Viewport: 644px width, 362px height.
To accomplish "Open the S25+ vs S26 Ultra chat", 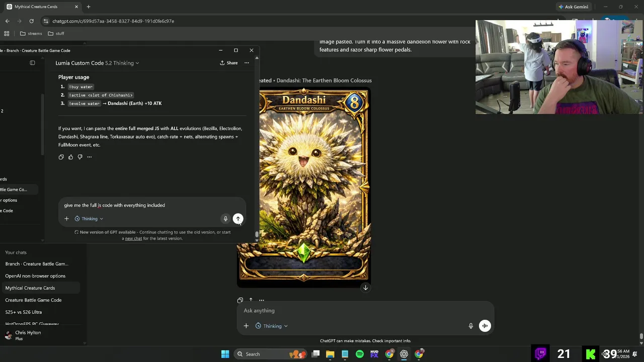I will [x=24, y=312].
